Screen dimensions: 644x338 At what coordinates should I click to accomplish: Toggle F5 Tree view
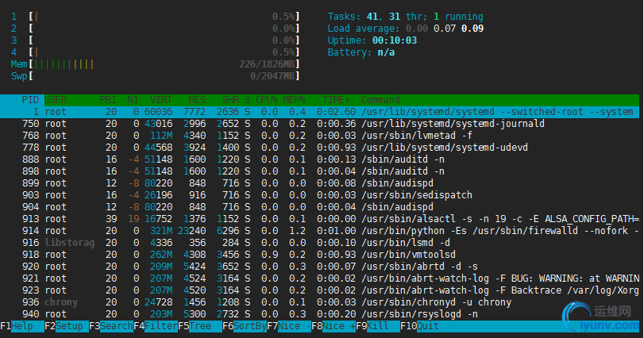tap(199, 325)
